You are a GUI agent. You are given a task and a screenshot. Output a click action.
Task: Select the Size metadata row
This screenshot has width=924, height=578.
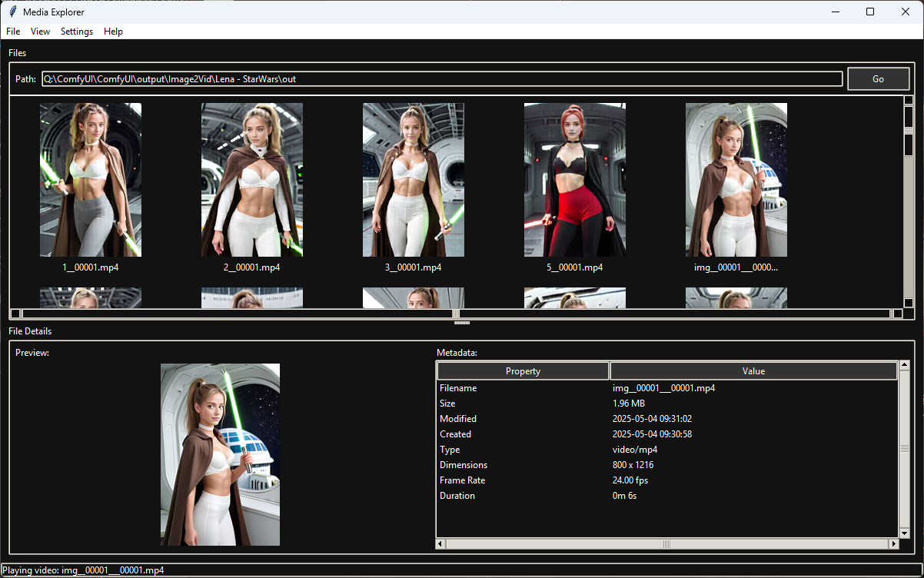tap(666, 404)
